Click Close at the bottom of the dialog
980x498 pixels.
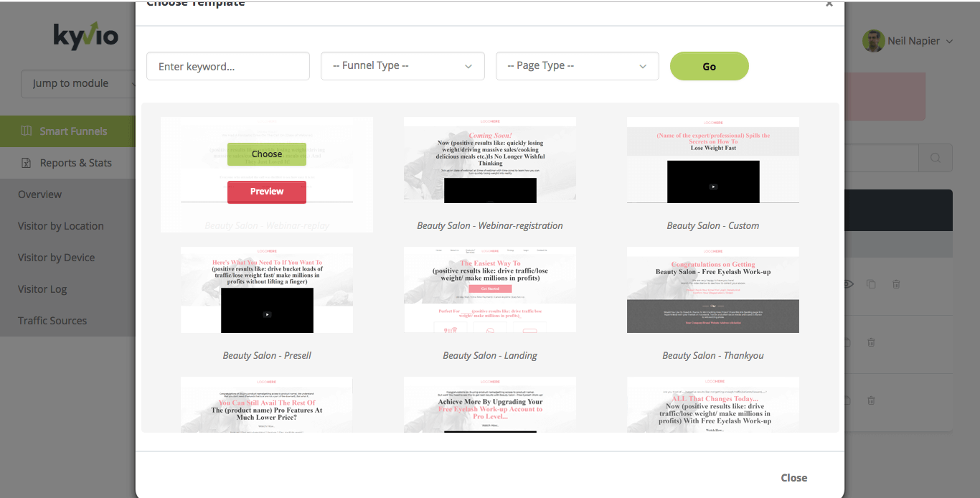(794, 478)
